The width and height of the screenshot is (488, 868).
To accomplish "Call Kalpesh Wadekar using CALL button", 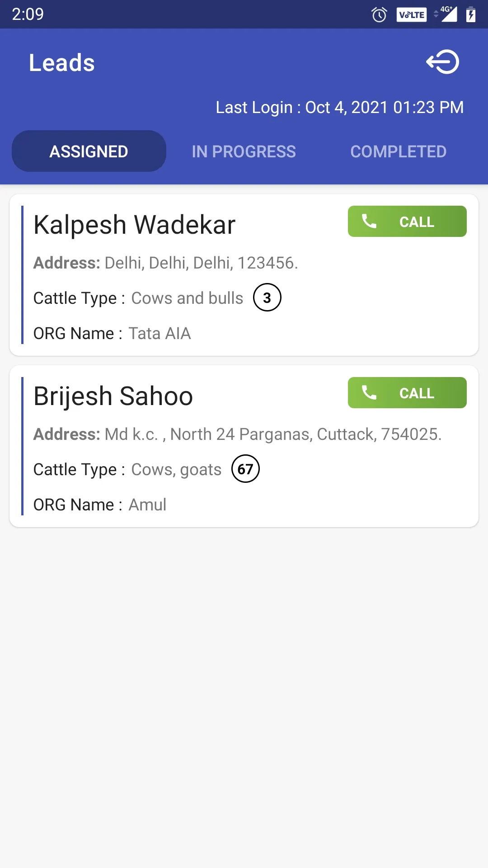I will (407, 222).
